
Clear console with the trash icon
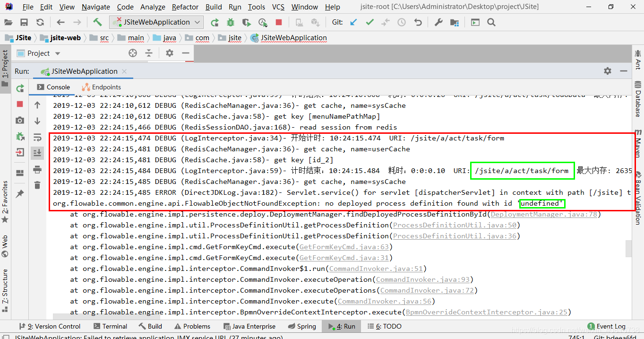click(37, 185)
